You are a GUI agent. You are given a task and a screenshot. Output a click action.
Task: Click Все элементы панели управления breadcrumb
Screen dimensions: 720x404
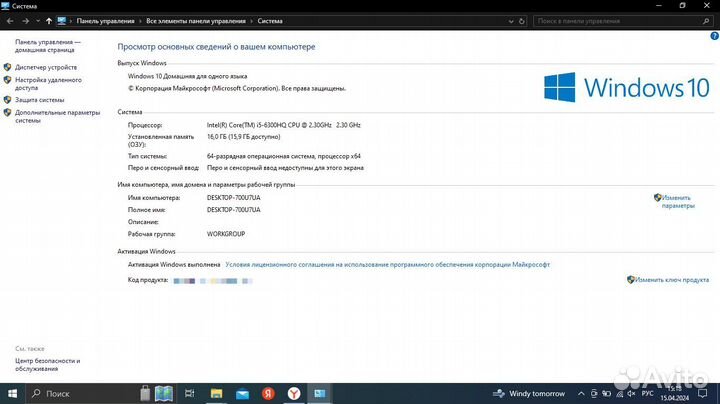pos(196,21)
